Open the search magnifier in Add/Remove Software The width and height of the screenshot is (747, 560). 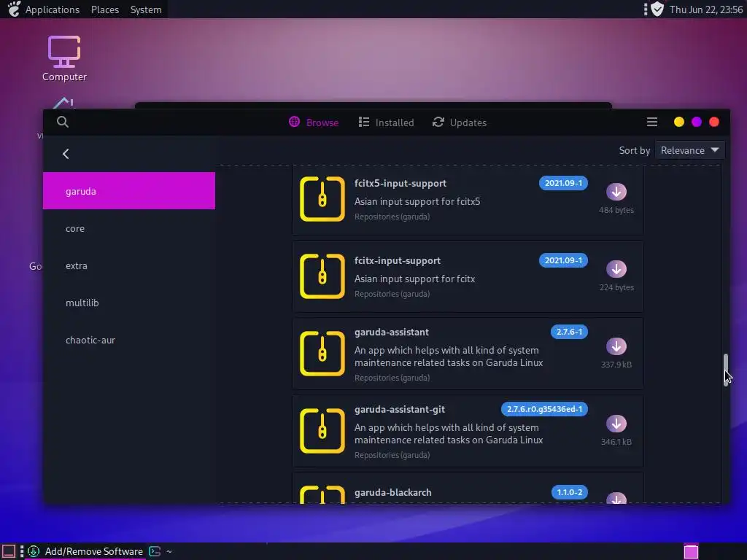pos(63,122)
